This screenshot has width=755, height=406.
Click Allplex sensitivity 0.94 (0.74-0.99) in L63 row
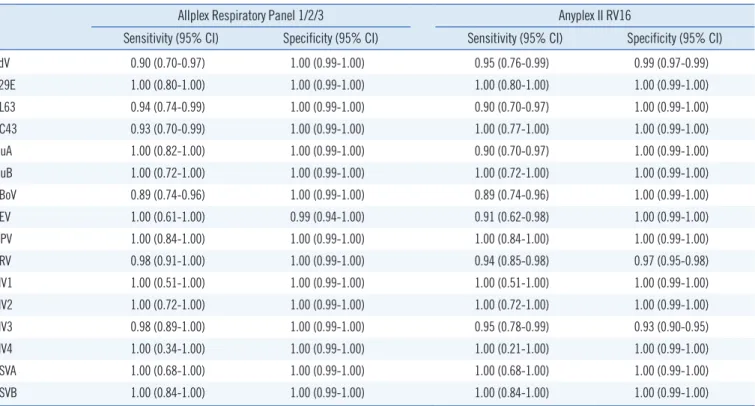(x=168, y=107)
